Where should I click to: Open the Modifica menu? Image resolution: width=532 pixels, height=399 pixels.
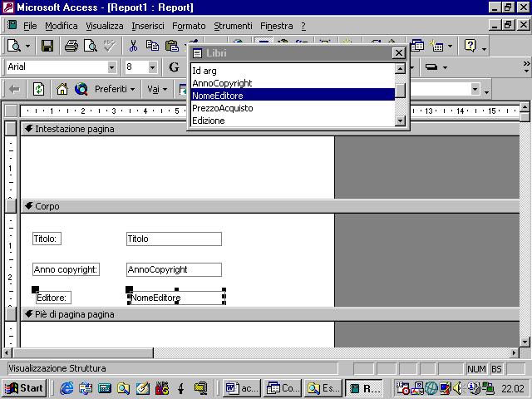[x=62, y=26]
